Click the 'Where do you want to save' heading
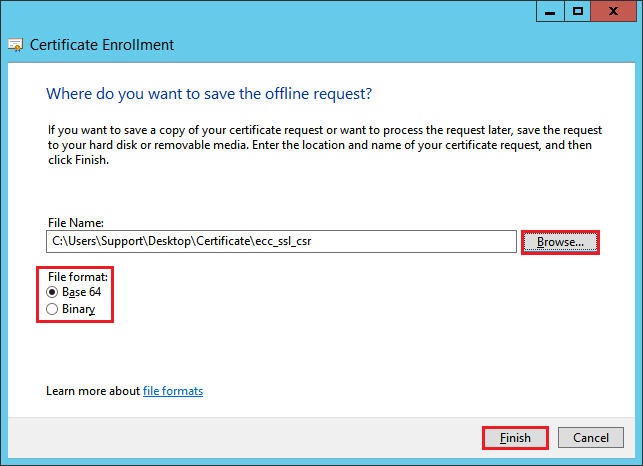 (209, 94)
